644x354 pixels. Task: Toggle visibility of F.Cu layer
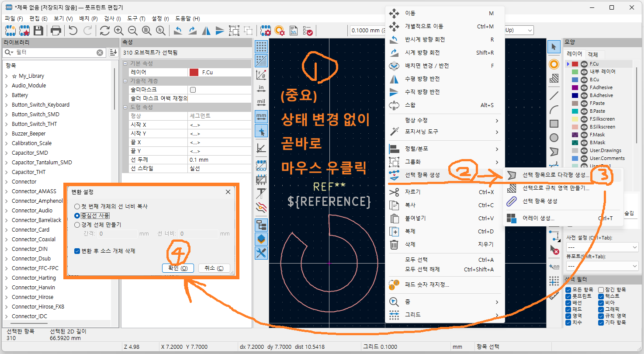(584, 64)
